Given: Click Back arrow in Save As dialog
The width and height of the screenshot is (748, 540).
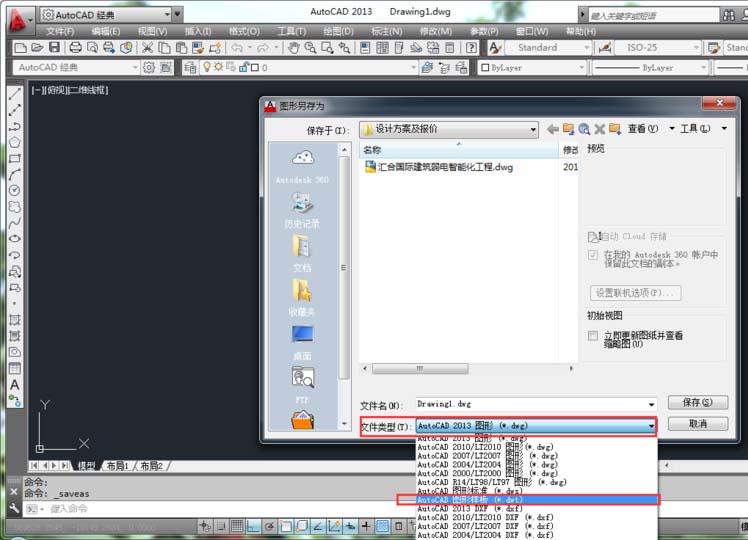Looking at the screenshot, I should 552,129.
